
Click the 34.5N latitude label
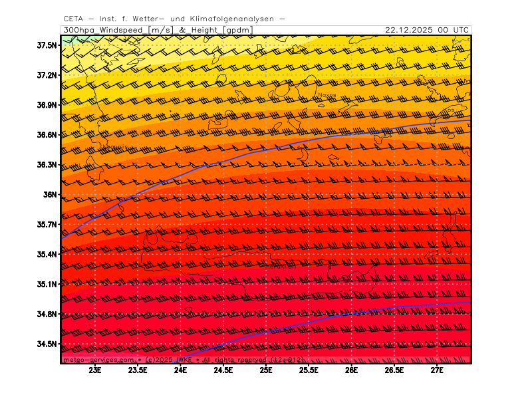pos(47,344)
